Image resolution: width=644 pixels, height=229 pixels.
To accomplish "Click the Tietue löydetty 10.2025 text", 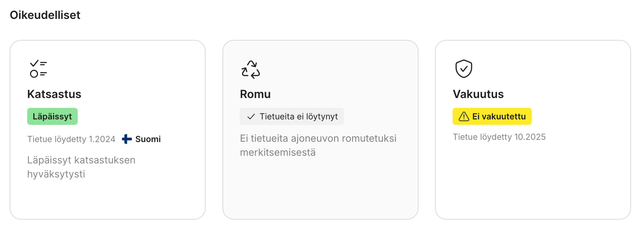I will coord(499,137).
